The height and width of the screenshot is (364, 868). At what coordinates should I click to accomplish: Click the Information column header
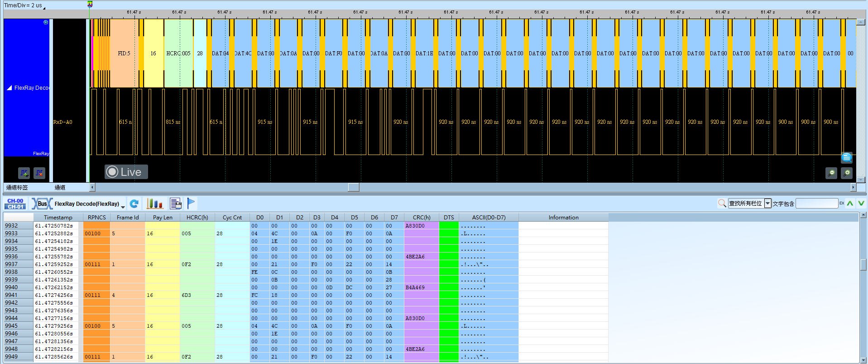(563, 218)
